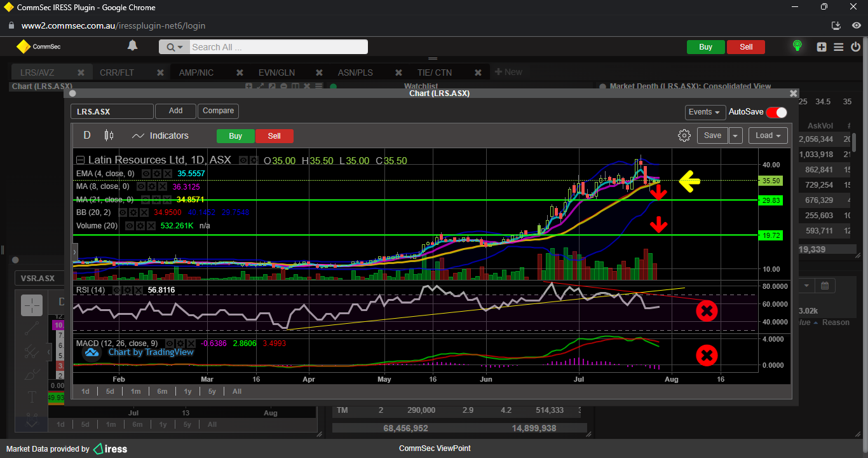Switch to the TIE/ CTN tab
868x458 pixels.
[x=435, y=73]
